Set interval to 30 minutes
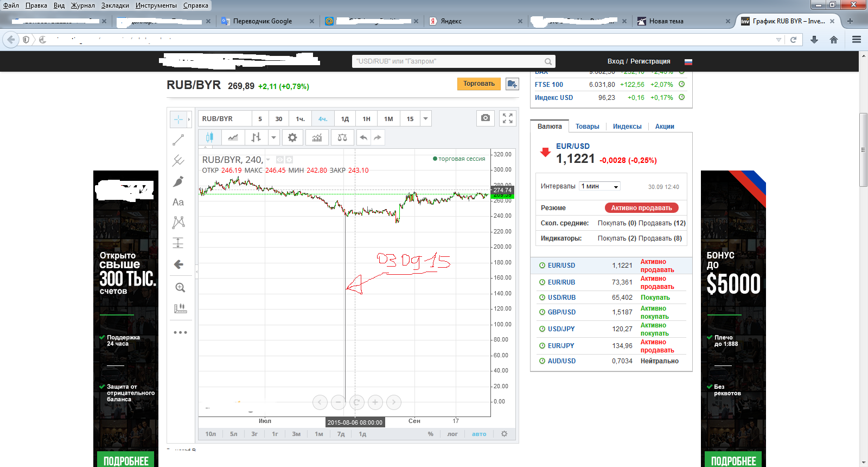 [x=278, y=118]
